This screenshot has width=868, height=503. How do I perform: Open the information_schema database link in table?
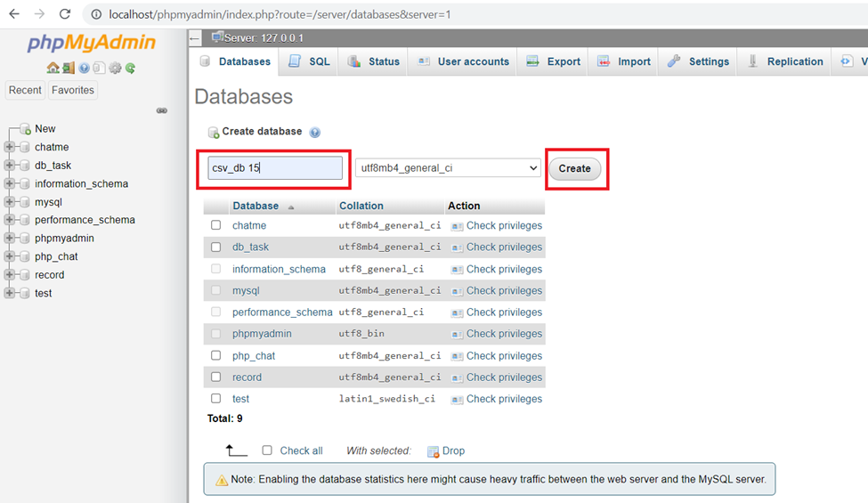coord(279,269)
